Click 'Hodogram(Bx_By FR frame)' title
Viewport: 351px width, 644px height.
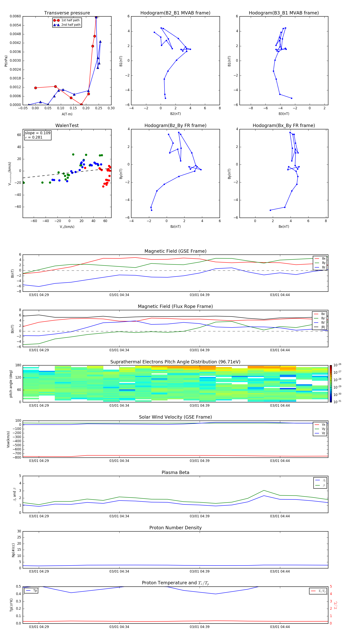284,125
